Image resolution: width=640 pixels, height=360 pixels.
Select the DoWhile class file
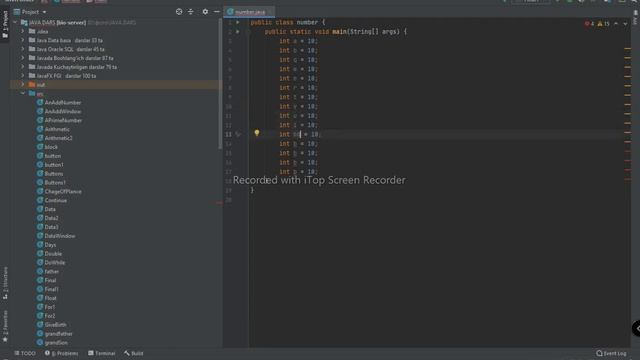tap(55, 263)
